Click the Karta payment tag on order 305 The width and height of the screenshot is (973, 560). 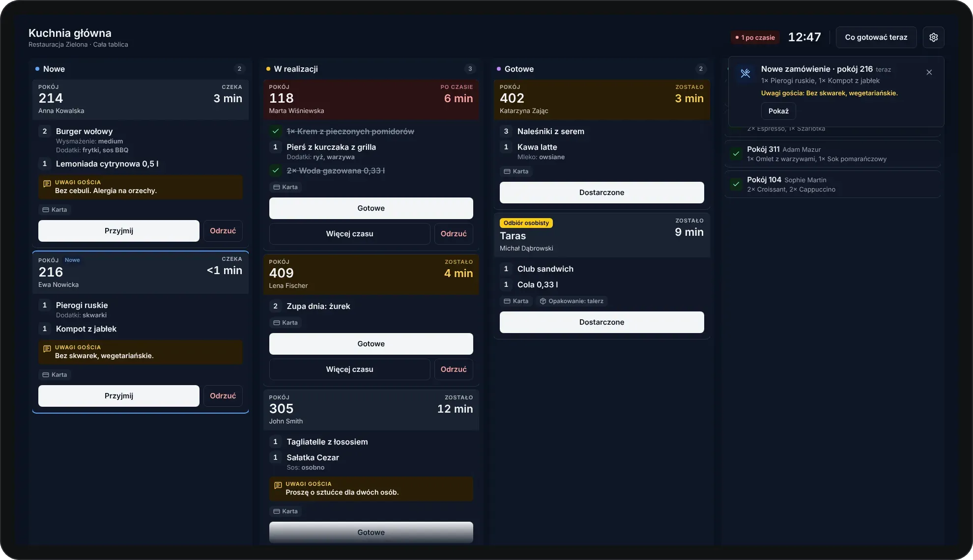tap(286, 511)
